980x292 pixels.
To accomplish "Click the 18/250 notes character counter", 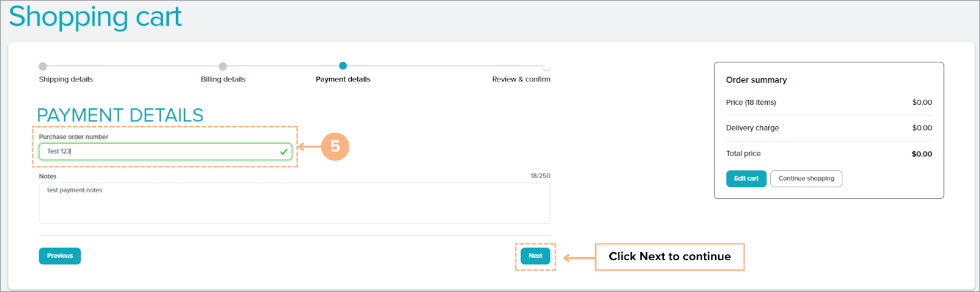I will click(540, 176).
